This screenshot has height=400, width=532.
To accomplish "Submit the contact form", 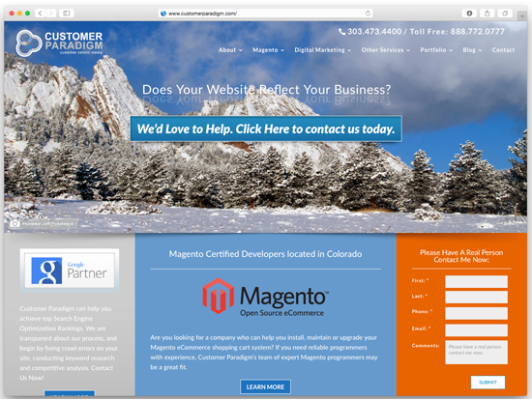I will [488, 382].
